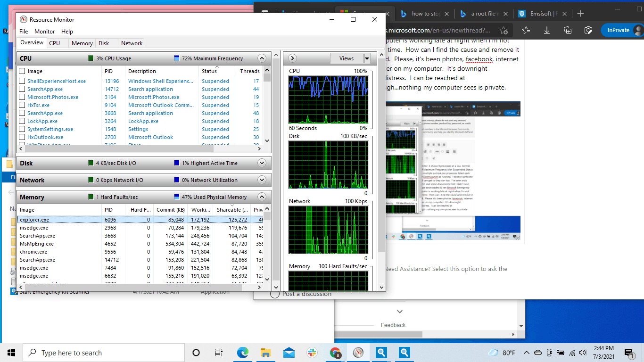The image size is (644, 362).
Task: Select all processes via Image header checkbox
Action: (22, 71)
